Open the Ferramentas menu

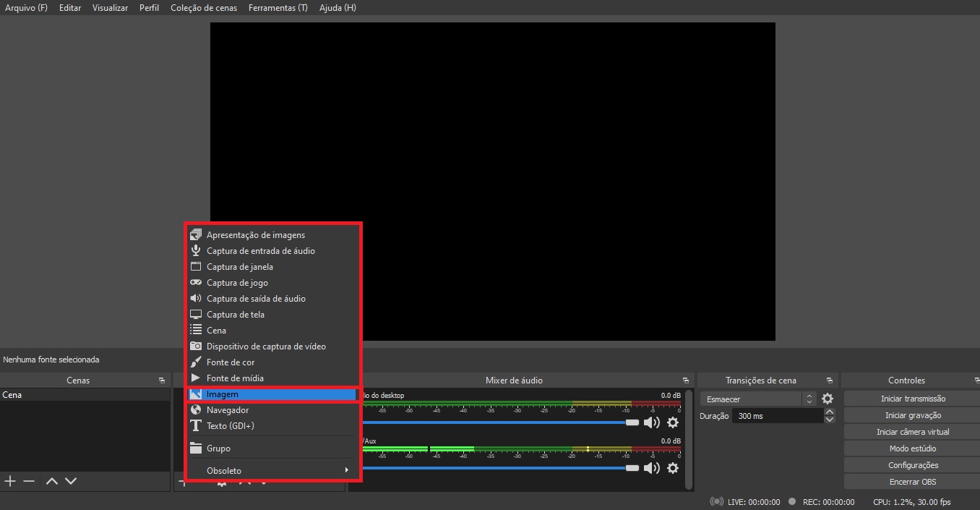point(278,8)
